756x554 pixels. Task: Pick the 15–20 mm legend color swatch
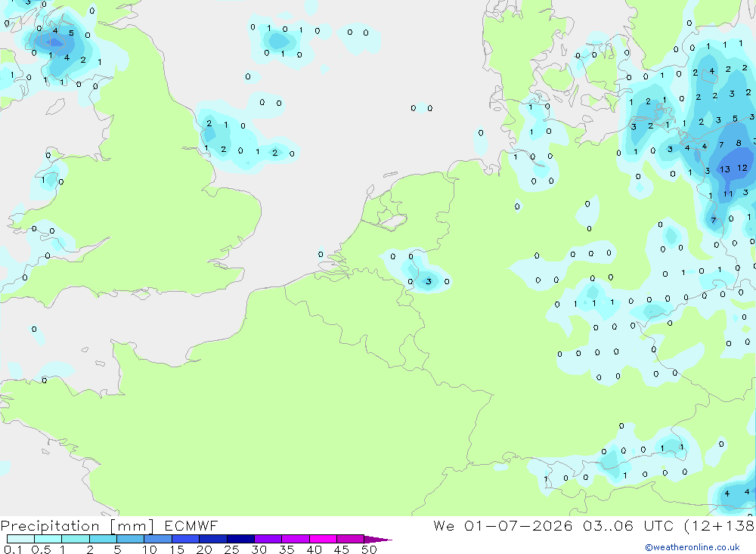tap(186, 539)
